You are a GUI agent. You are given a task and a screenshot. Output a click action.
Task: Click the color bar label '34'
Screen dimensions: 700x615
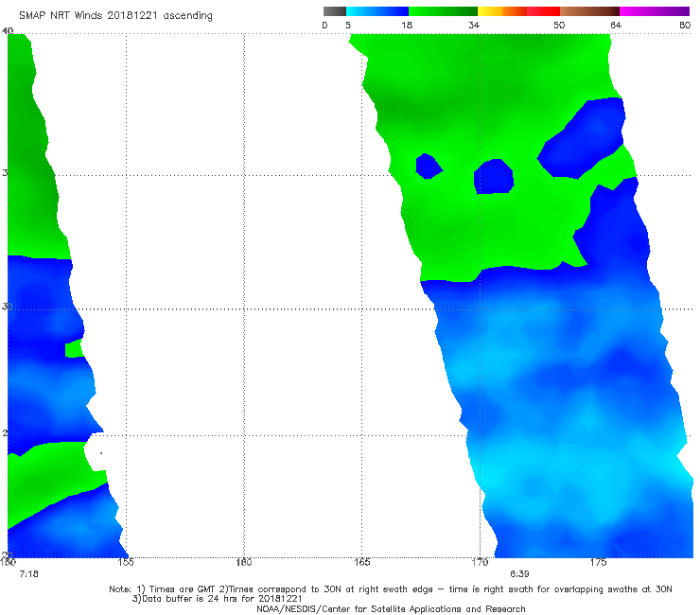pos(474,26)
